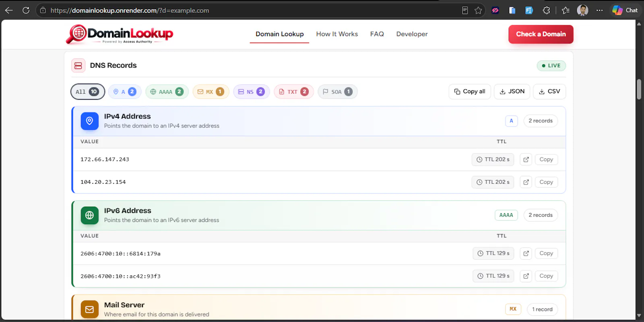Open Copilot Chat in sidebar
The width and height of the screenshot is (644, 322).
[625, 10]
